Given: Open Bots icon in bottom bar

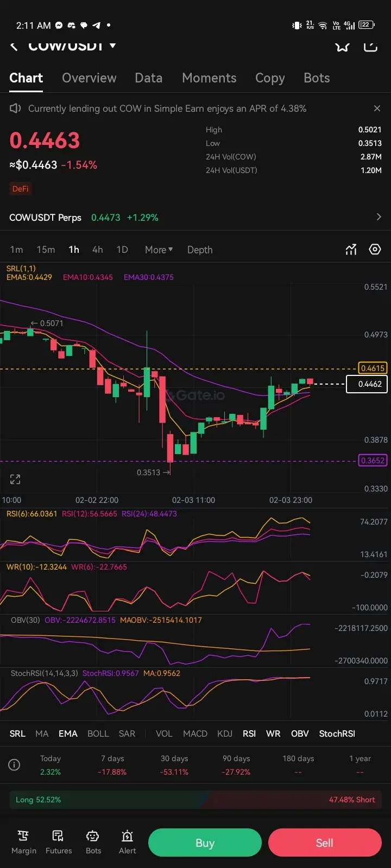Looking at the screenshot, I should pyautogui.click(x=93, y=843).
